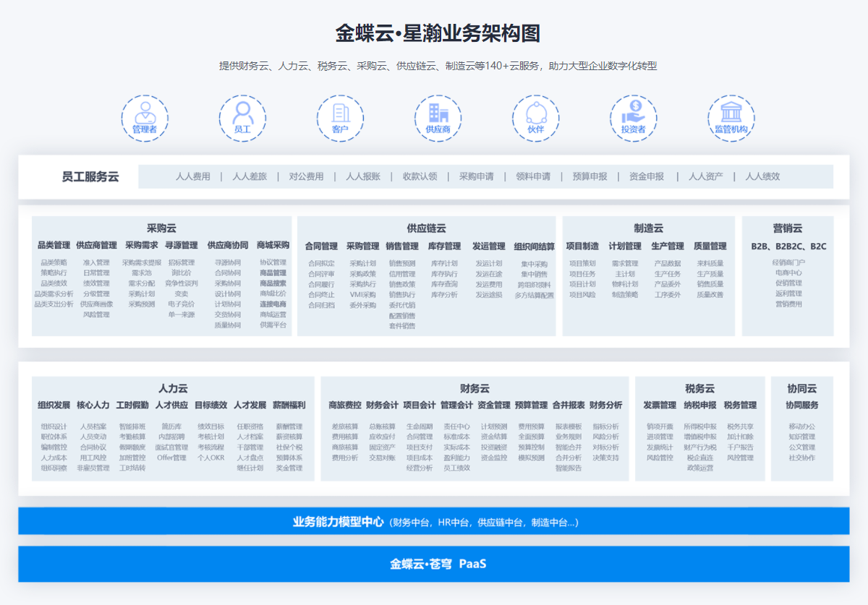Open 智能报告 item
868x605 pixels.
(x=569, y=468)
